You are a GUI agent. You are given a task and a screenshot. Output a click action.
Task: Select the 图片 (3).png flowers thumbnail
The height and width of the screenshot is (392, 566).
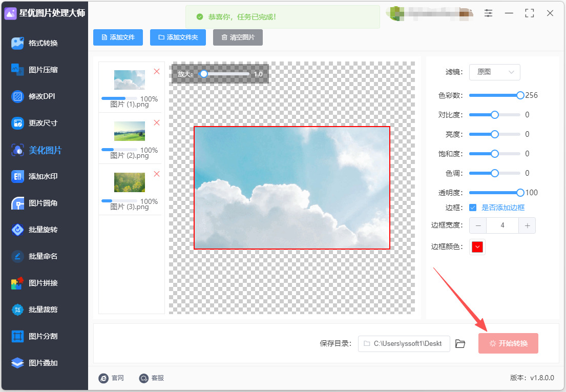pyautogui.click(x=130, y=182)
